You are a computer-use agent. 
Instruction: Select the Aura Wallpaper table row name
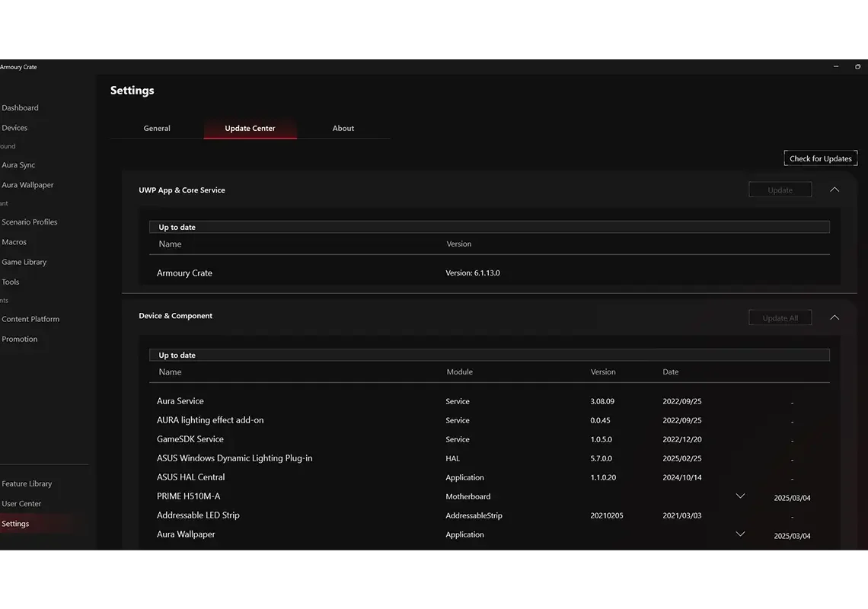186,534
